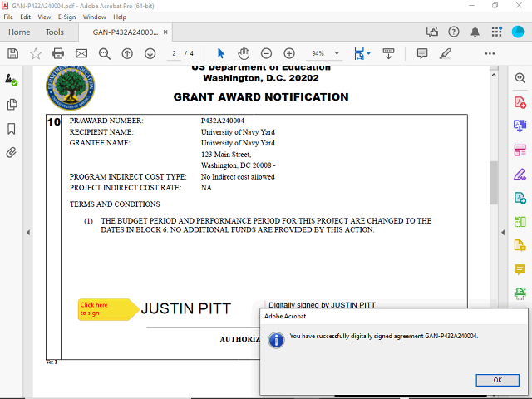Click the Save file icon
Screen dimensions: 532x399
click(12, 53)
